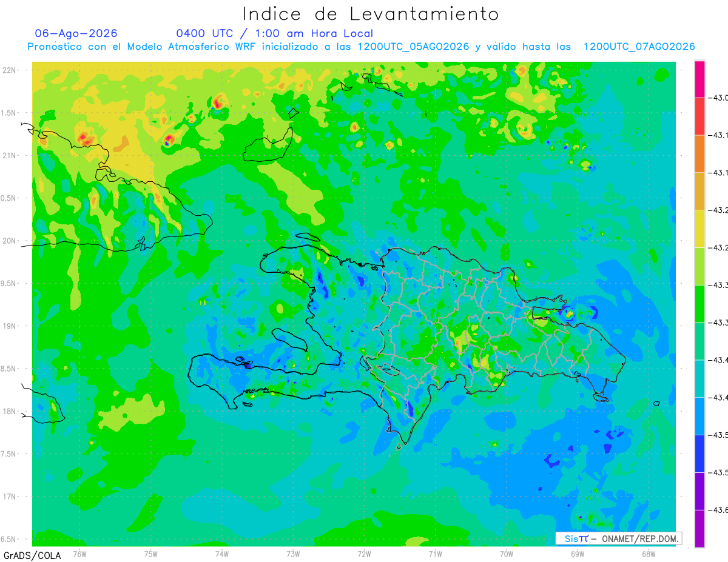Select the amber-gold swatch in the legend
The image size is (728, 562).
coord(699,192)
